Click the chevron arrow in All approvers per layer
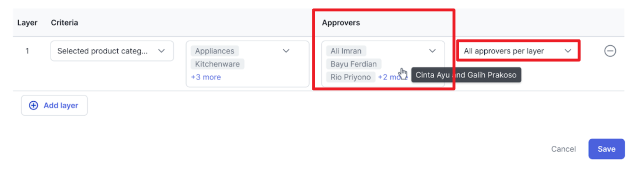This screenshot has width=644, height=170. pos(568,51)
